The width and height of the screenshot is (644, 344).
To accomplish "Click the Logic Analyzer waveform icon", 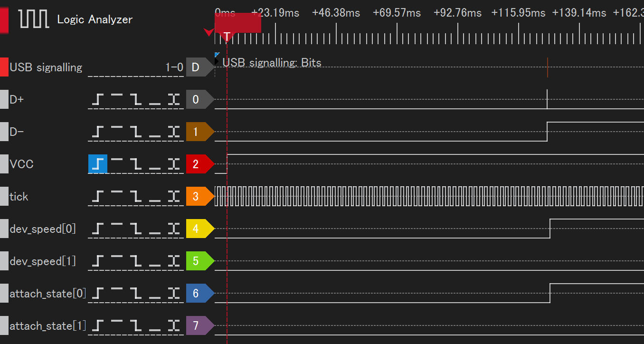I will (34, 19).
